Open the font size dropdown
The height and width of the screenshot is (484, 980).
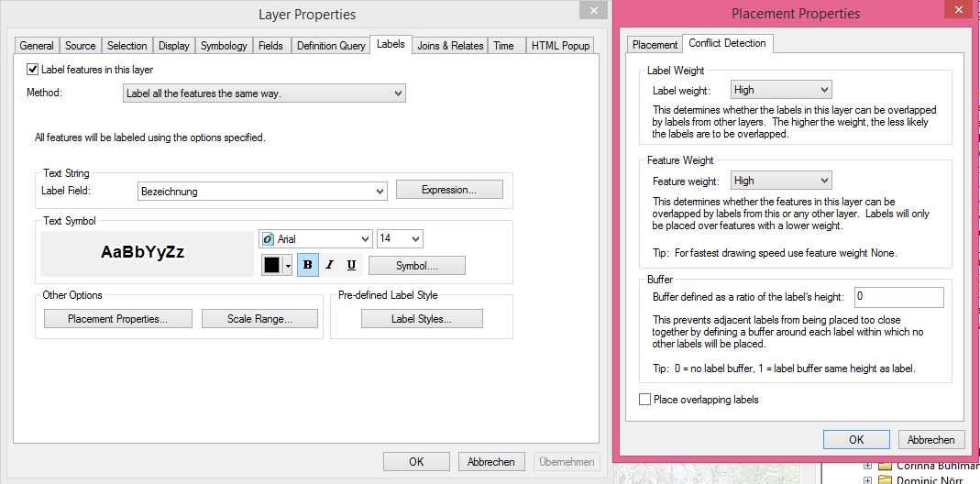[x=400, y=238]
